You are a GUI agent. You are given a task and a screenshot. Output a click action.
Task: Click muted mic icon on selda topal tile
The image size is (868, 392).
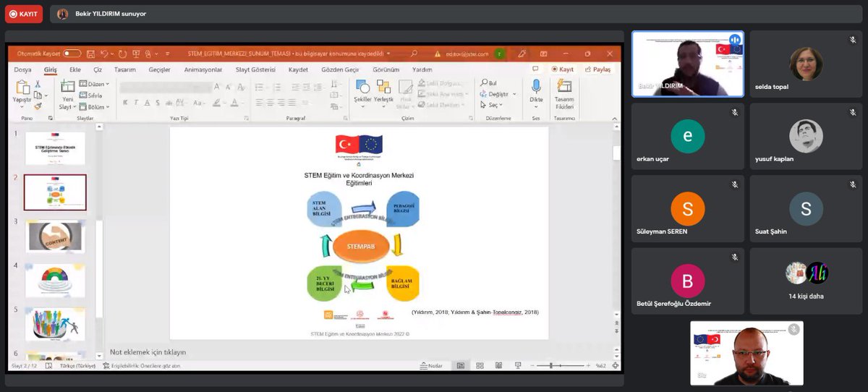[x=853, y=40]
